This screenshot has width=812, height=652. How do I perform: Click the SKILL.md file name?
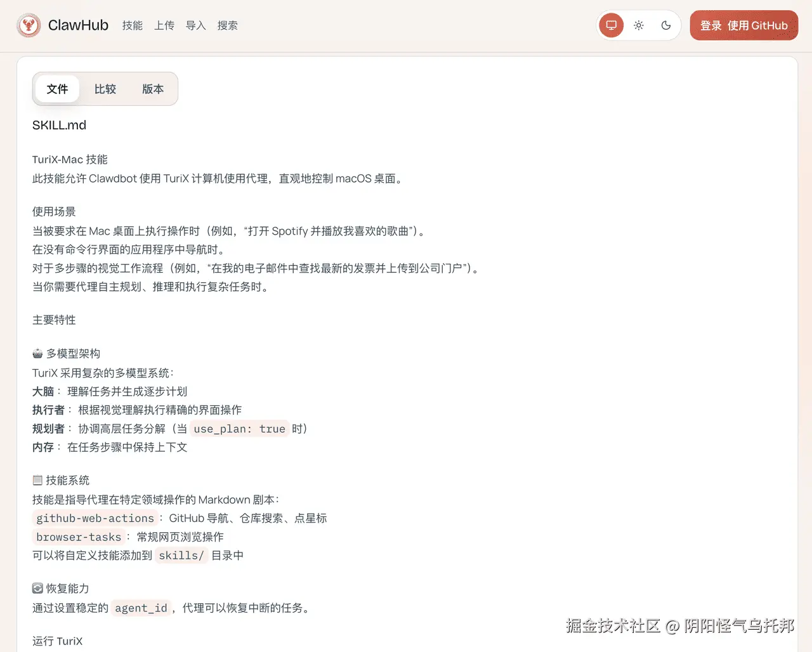coord(59,126)
